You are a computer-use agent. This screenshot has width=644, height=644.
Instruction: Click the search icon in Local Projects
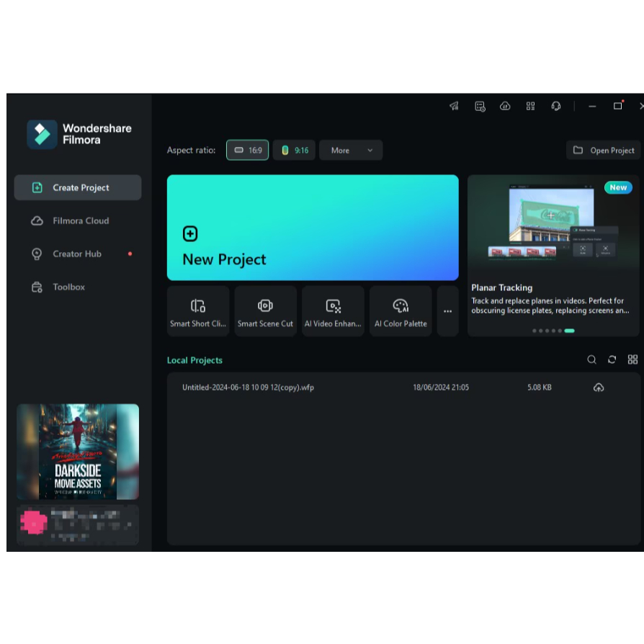tap(591, 359)
